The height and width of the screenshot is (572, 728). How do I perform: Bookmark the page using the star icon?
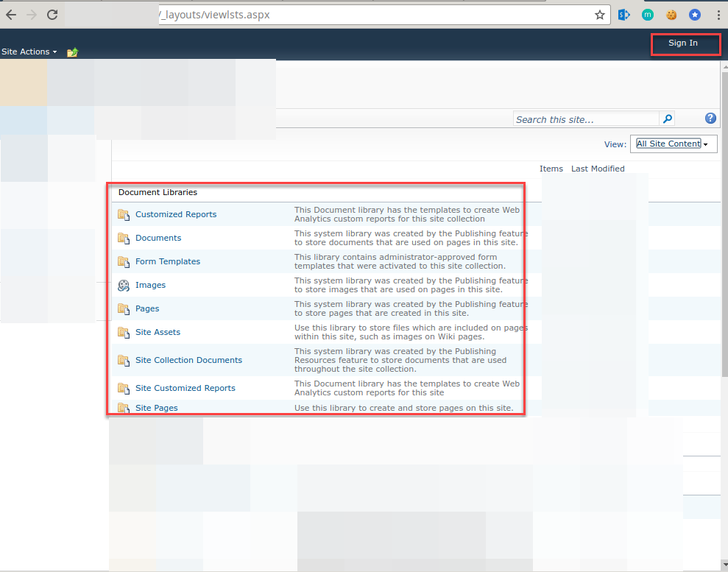(x=600, y=14)
